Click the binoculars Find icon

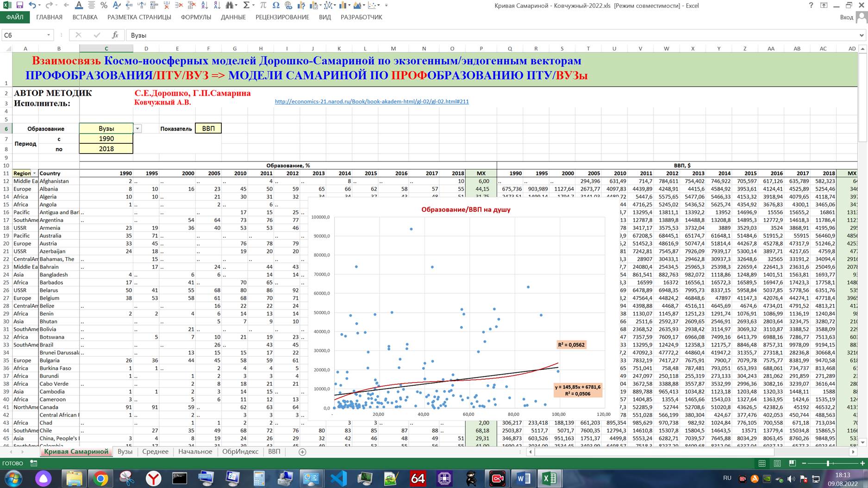click(x=230, y=6)
